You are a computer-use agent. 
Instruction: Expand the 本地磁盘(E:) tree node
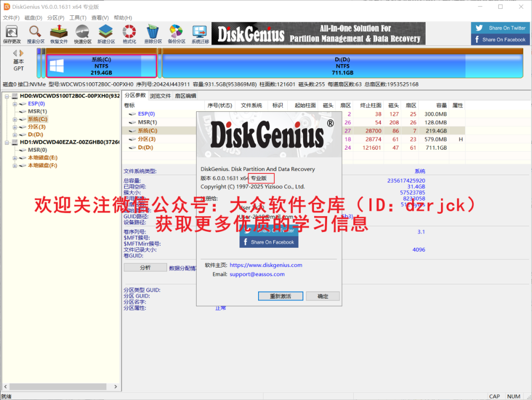15,158
